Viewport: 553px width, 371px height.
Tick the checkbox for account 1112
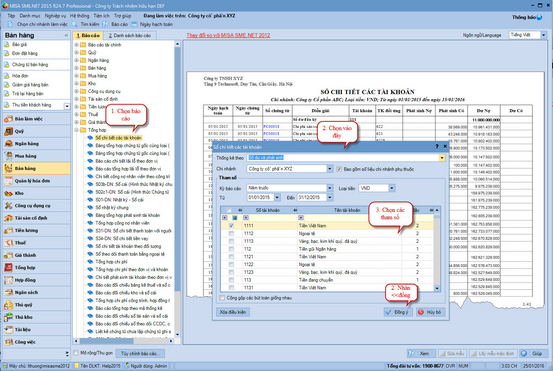(231, 233)
